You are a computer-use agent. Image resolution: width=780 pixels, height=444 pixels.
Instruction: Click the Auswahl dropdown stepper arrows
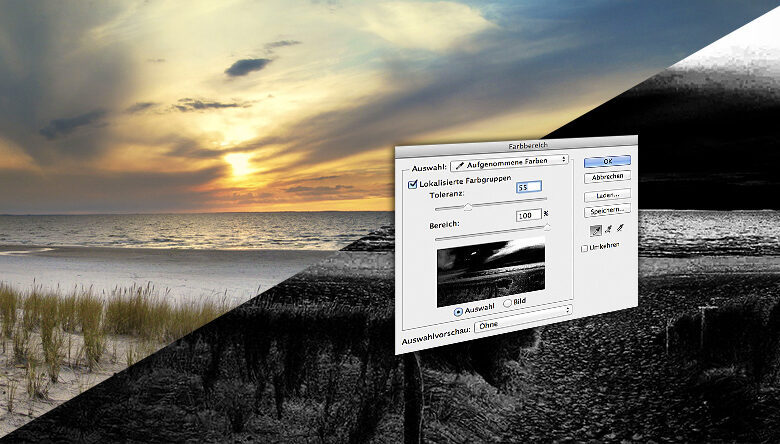click(564, 159)
